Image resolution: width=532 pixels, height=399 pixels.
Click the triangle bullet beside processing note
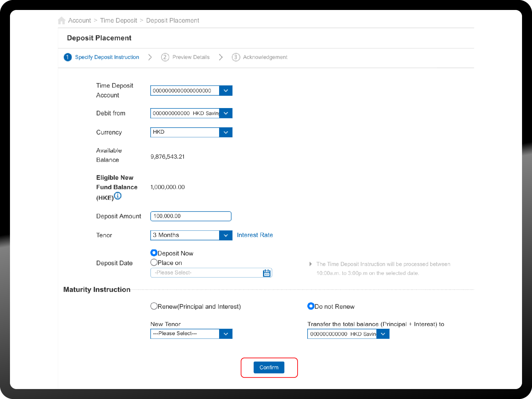[311, 264]
